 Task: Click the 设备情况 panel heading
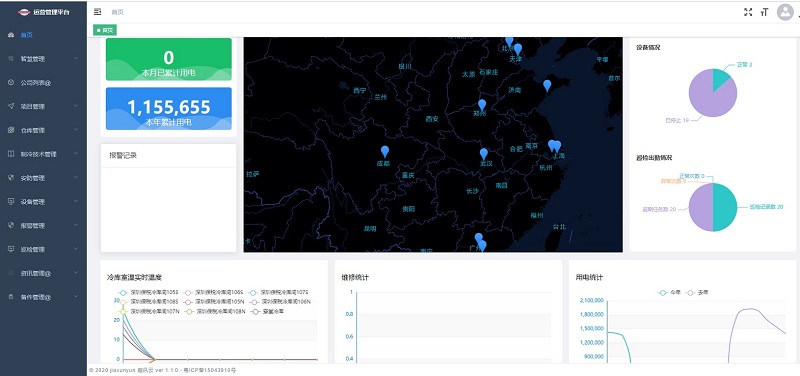click(x=648, y=47)
